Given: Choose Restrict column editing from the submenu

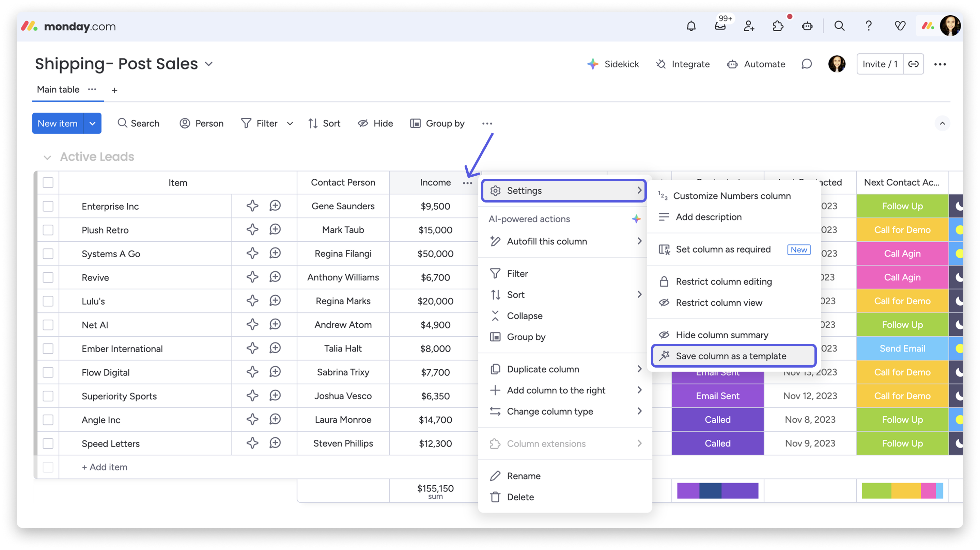Looking at the screenshot, I should point(724,282).
